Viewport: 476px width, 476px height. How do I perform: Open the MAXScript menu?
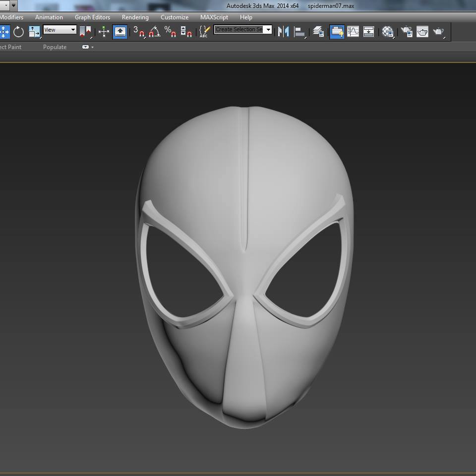point(214,17)
